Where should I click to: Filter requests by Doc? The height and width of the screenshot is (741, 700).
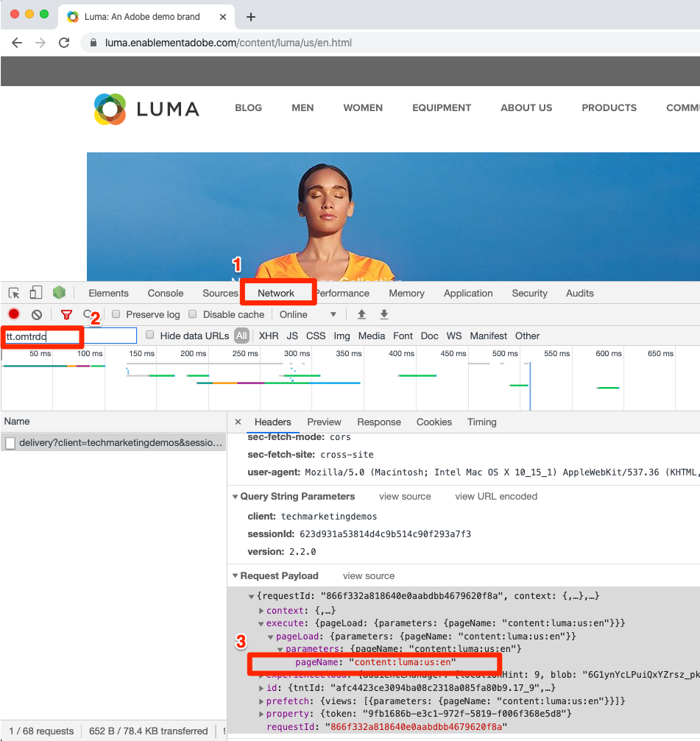click(x=430, y=336)
